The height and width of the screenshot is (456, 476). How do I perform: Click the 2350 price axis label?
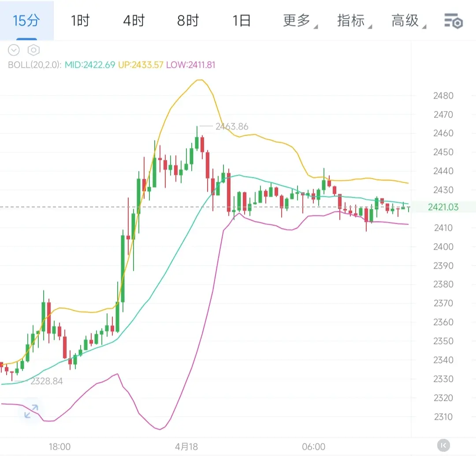coord(443,341)
